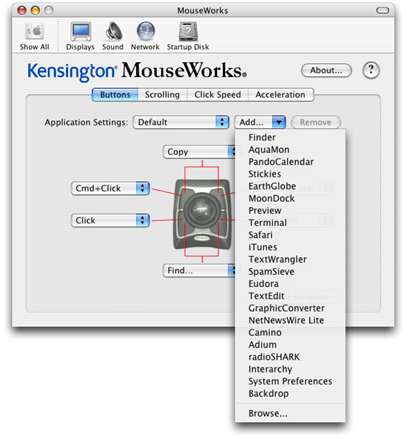Add System Preferences from the menu list
420x439 pixels.
pos(290,381)
